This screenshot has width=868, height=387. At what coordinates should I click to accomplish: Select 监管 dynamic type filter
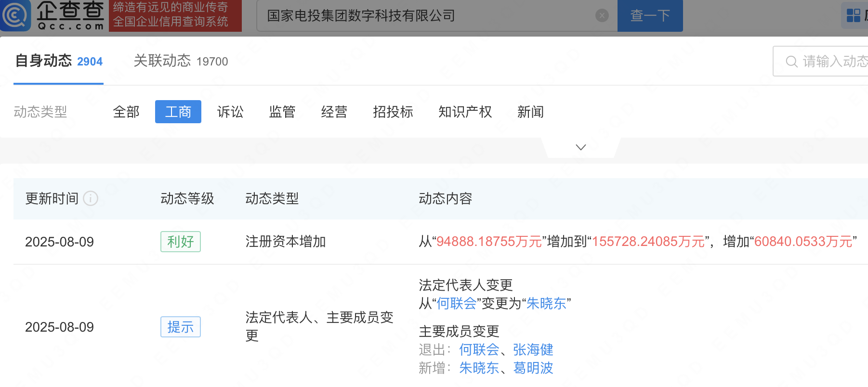pyautogui.click(x=282, y=112)
